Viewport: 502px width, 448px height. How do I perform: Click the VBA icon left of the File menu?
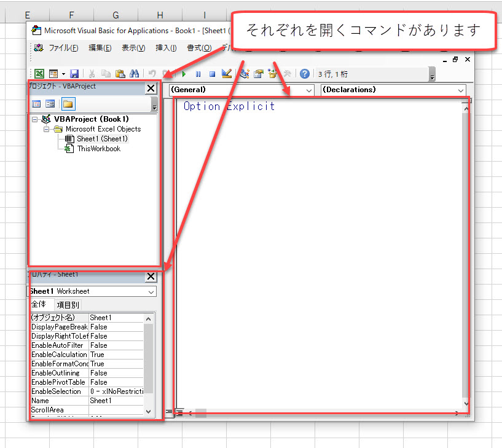[x=39, y=48]
